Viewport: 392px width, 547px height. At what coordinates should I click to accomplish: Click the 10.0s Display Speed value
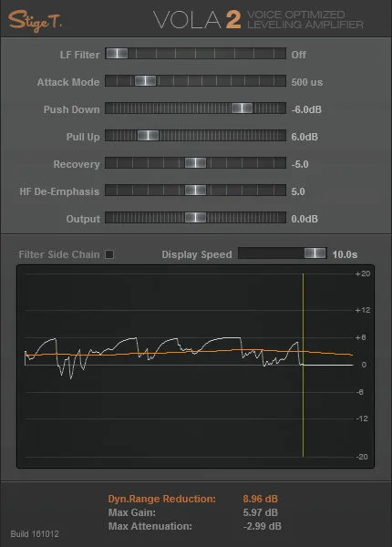pos(345,254)
